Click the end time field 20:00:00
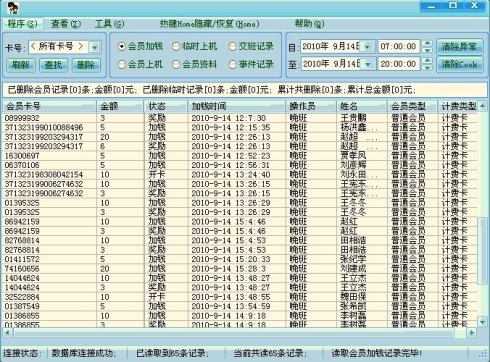This screenshot has height=362, width=490. coord(398,64)
